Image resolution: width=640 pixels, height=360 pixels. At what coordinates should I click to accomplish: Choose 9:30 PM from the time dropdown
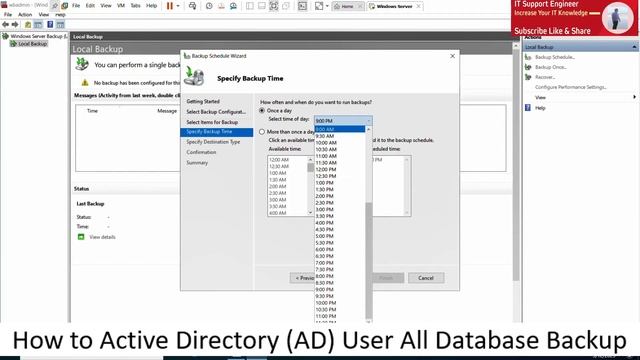pyautogui.click(x=340, y=296)
